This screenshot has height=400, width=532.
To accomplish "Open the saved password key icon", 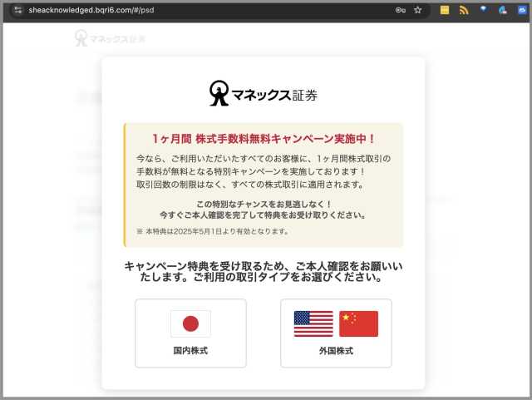I will click(x=400, y=10).
